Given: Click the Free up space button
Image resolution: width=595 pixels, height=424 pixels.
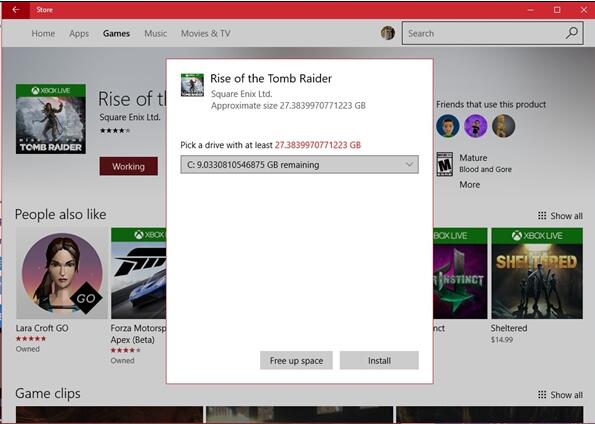Looking at the screenshot, I should [296, 360].
